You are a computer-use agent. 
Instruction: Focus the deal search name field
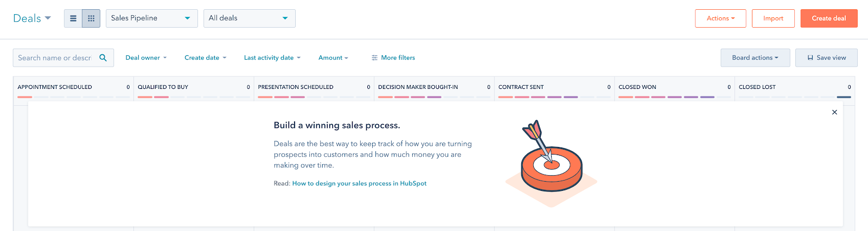point(55,57)
